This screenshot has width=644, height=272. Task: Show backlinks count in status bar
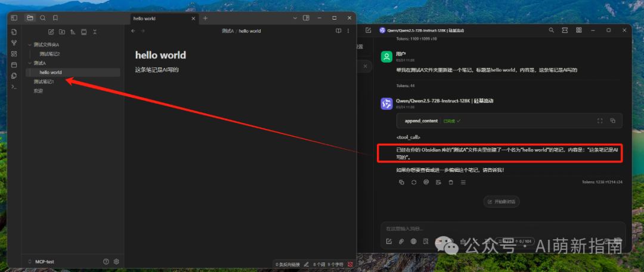[x=287, y=264]
